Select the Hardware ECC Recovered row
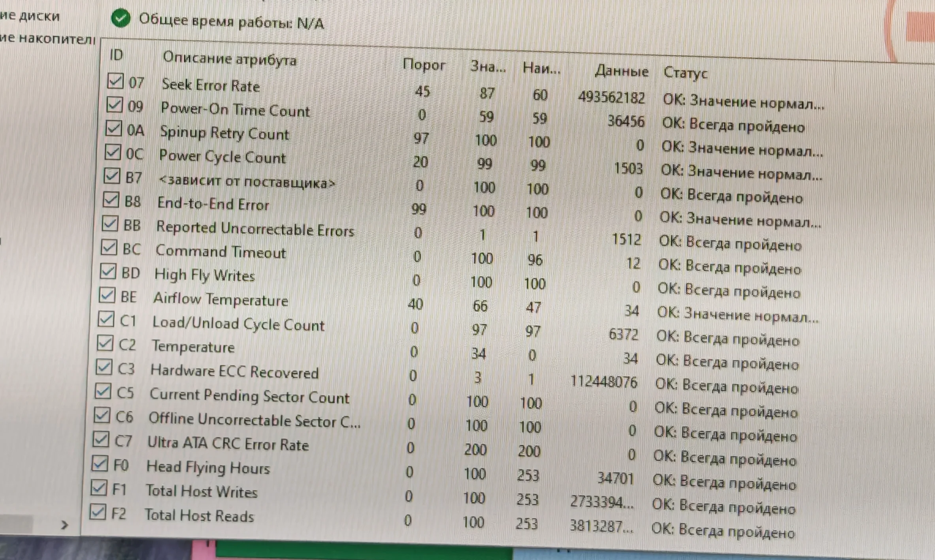This screenshot has height=560, width=935. pos(234,372)
